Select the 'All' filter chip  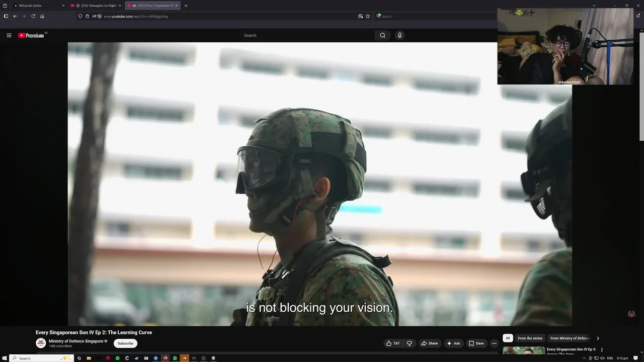(x=508, y=338)
